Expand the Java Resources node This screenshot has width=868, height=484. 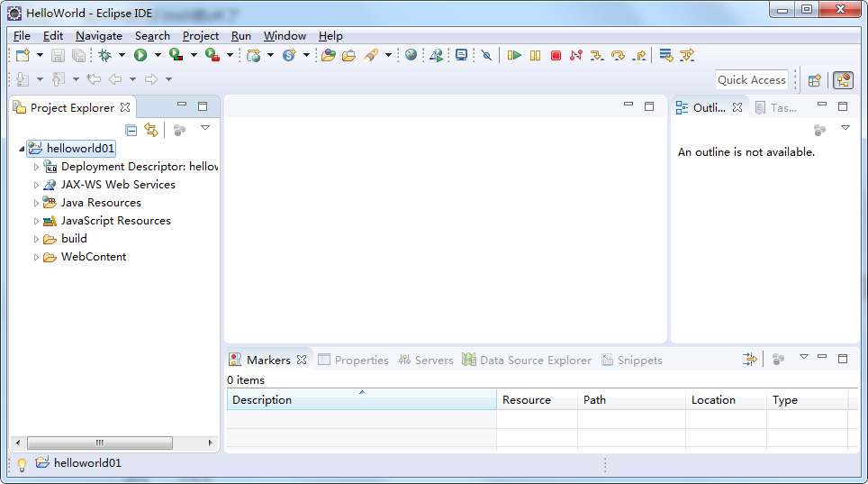[x=36, y=204]
